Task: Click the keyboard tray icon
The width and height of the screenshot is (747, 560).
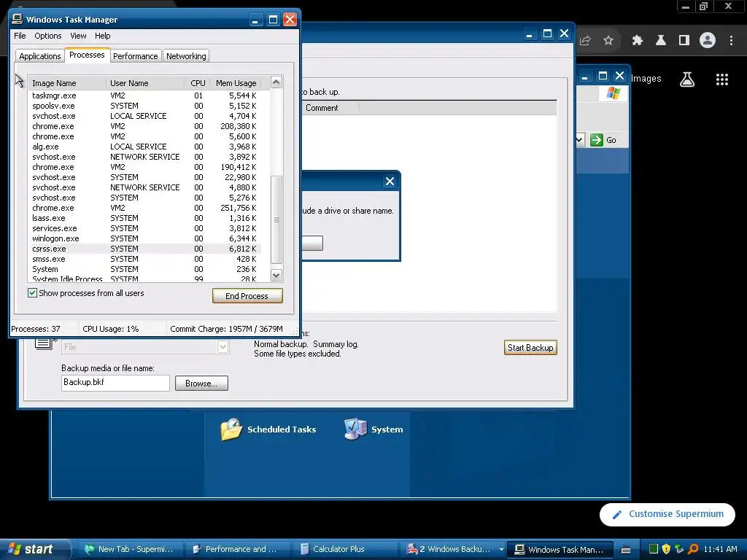Action: (x=626, y=550)
